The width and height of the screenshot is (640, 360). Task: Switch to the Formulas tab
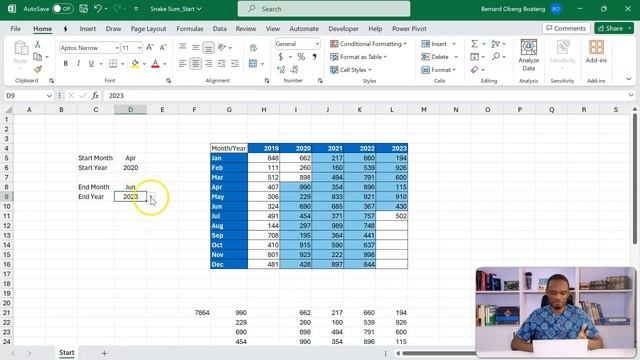(190, 29)
